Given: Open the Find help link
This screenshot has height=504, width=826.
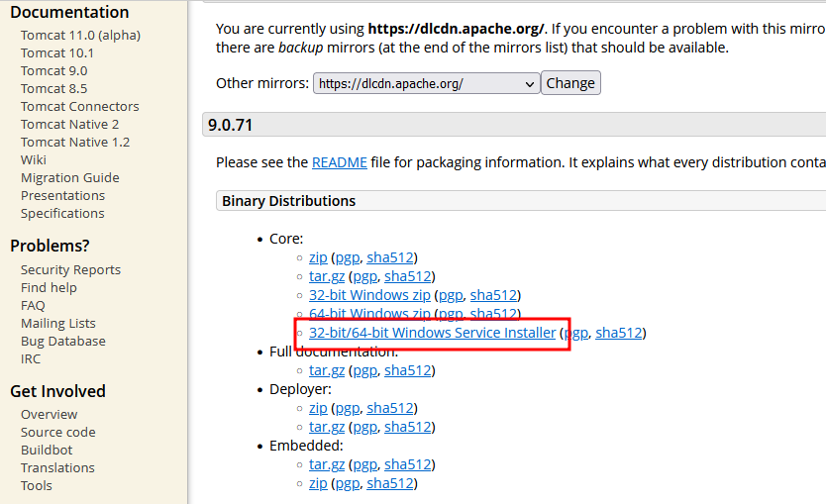Looking at the screenshot, I should (x=49, y=288).
